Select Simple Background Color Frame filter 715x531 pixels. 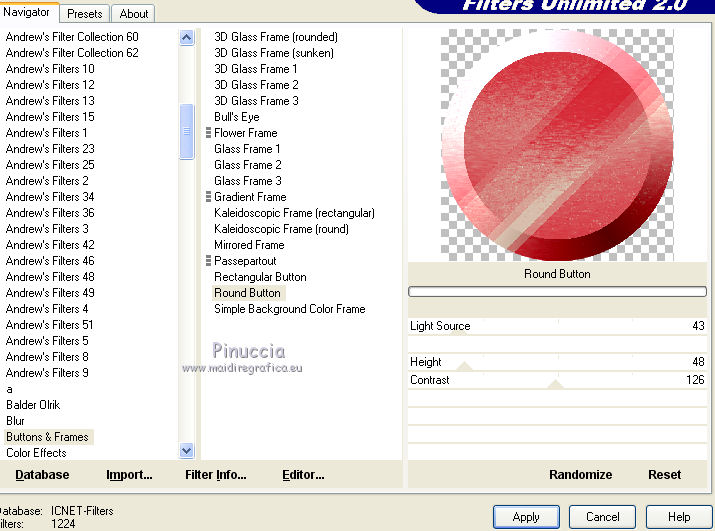pyautogui.click(x=290, y=309)
